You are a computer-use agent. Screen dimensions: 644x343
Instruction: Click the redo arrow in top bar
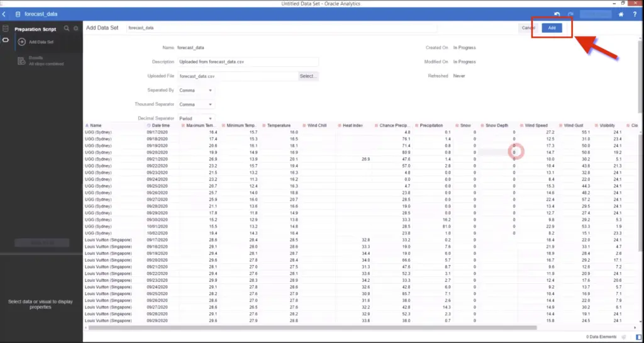tap(570, 14)
